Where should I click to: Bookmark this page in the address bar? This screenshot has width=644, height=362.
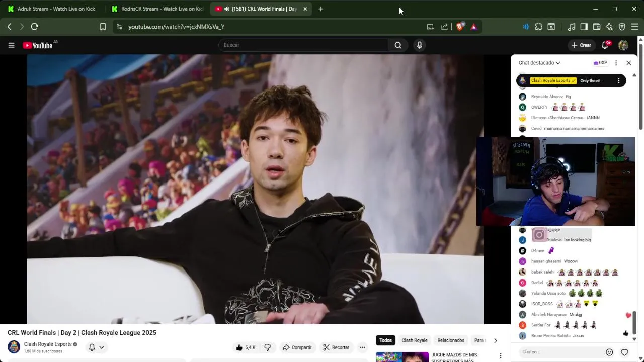(103, 27)
